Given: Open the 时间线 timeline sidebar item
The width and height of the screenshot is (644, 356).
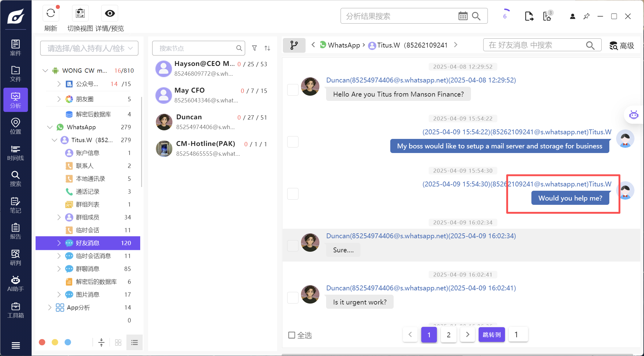Looking at the screenshot, I should [x=15, y=152].
